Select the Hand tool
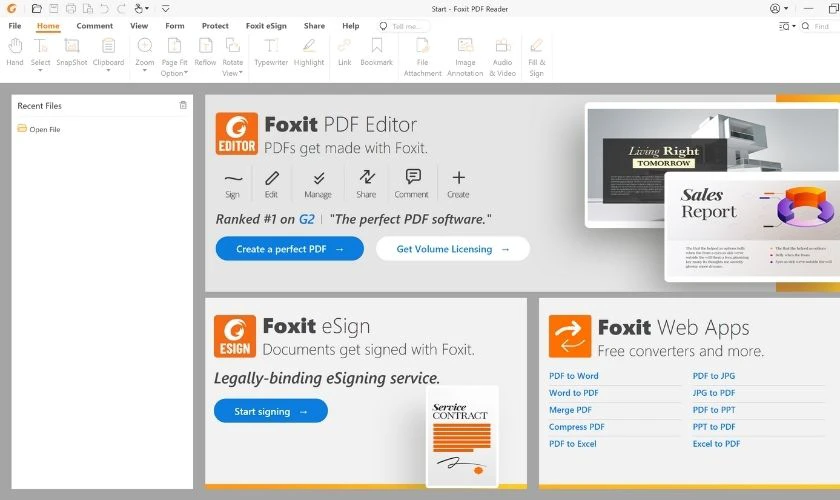 pyautogui.click(x=14, y=51)
